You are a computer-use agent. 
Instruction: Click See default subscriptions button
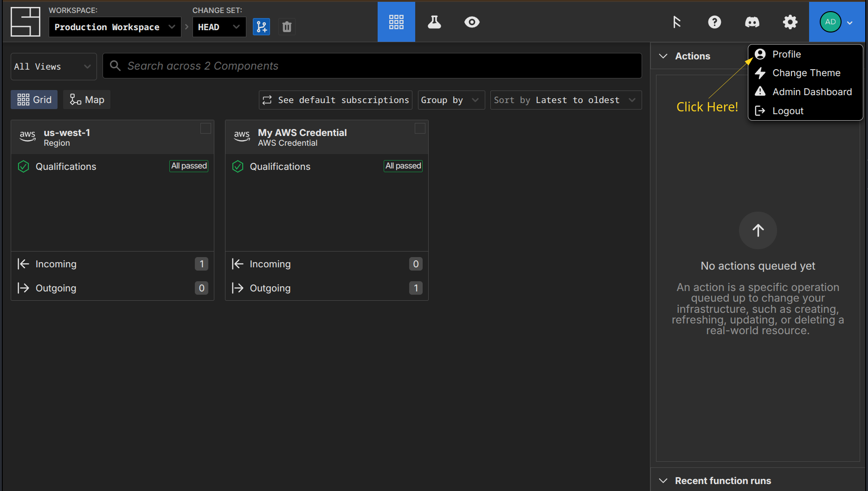[x=335, y=100]
